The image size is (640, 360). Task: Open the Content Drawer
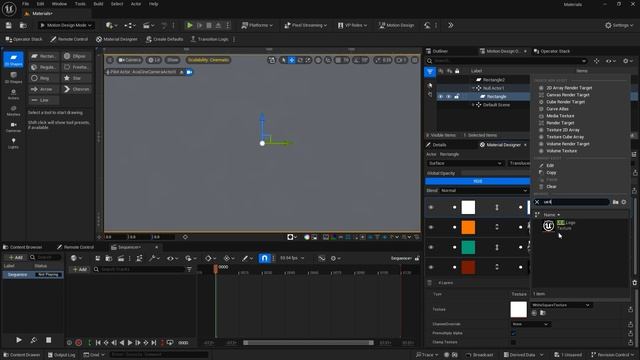(x=21, y=355)
